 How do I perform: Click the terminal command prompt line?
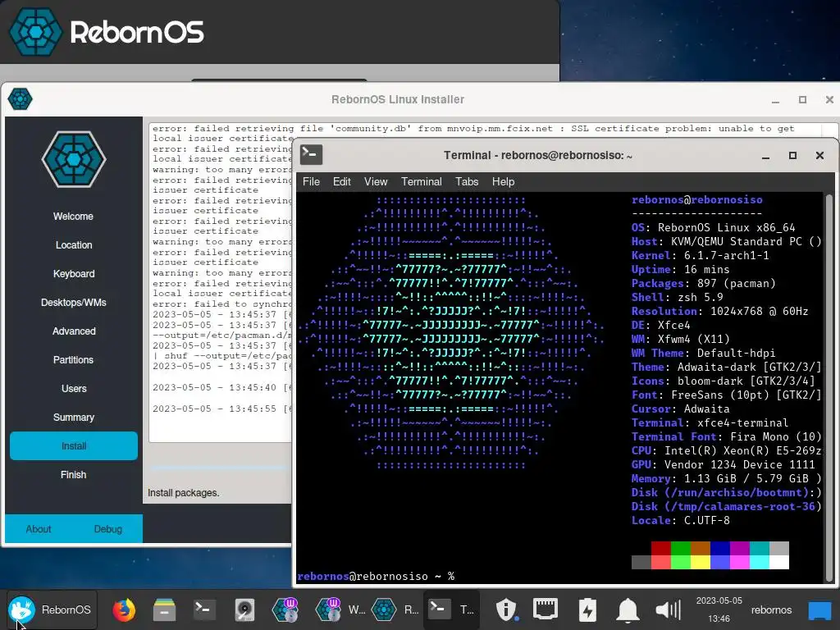(x=376, y=576)
